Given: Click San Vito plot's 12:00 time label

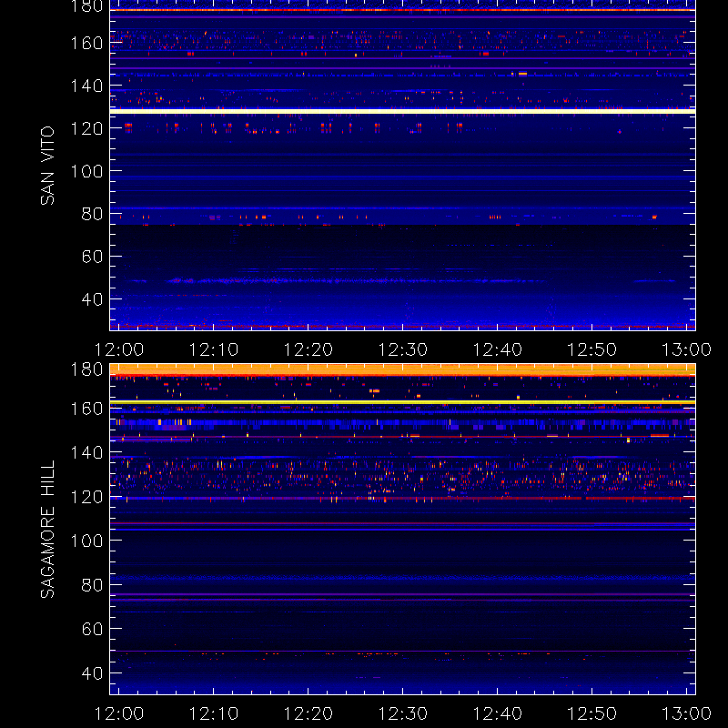Looking at the screenshot, I should (x=119, y=349).
